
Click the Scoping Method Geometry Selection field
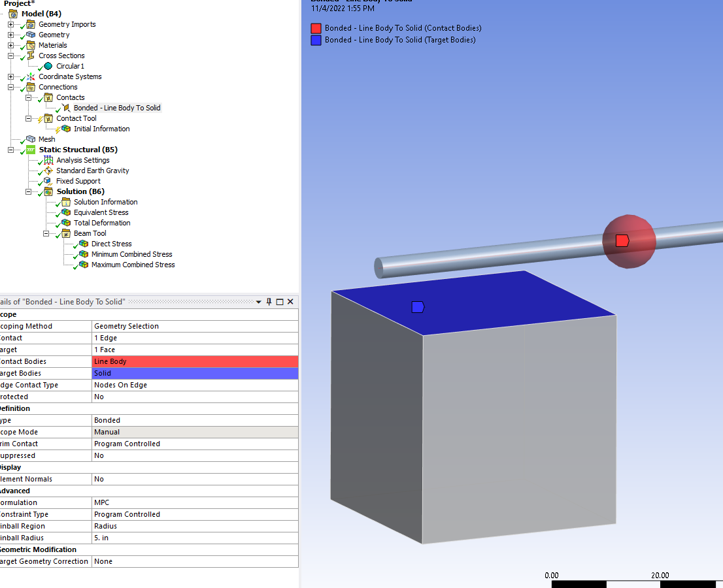click(x=195, y=326)
